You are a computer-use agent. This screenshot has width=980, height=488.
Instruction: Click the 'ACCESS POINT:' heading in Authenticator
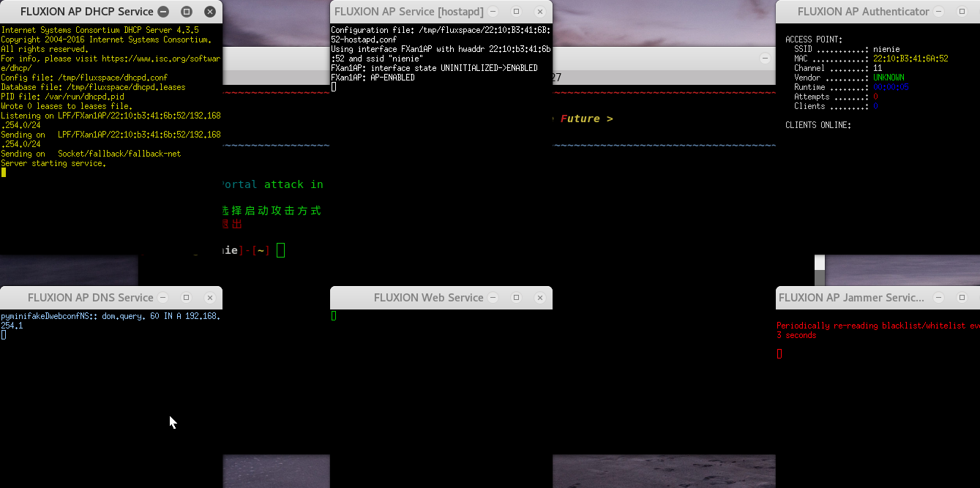(x=814, y=40)
